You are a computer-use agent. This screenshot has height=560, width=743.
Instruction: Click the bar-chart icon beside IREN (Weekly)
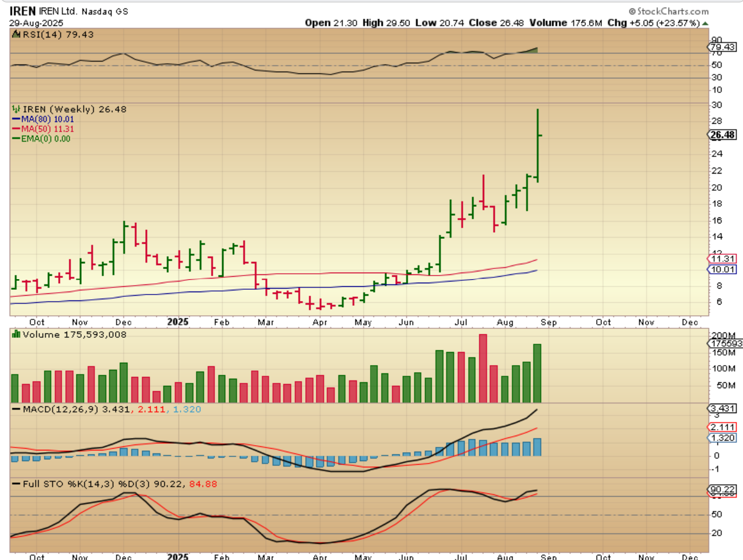(x=17, y=109)
